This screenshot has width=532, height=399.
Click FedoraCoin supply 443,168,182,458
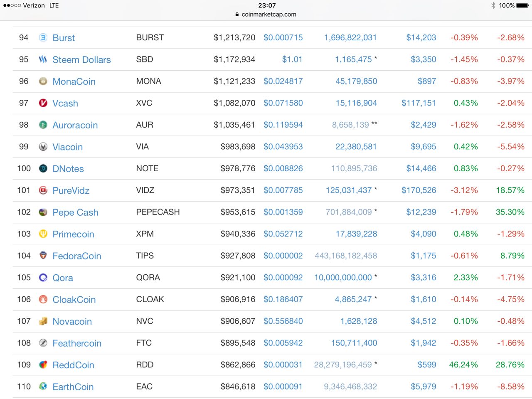[x=346, y=256]
